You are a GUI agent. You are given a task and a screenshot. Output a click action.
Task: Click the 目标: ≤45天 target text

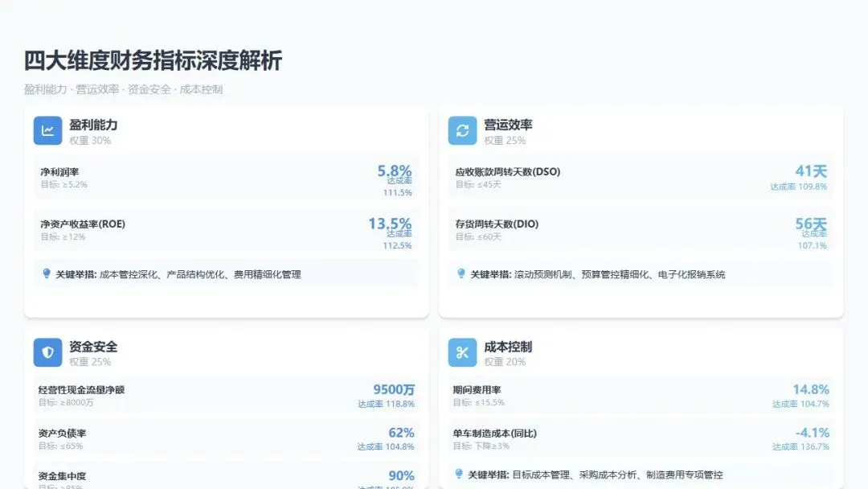point(478,184)
